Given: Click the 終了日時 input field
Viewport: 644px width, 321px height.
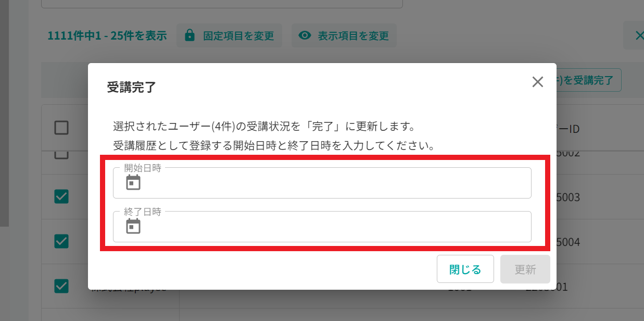Looking at the screenshot, I should 322,227.
